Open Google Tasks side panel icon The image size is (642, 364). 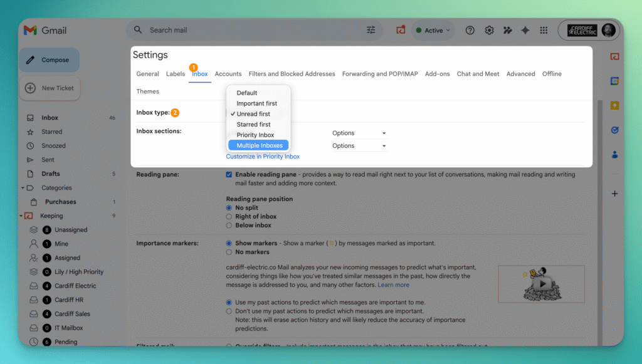pos(614,130)
